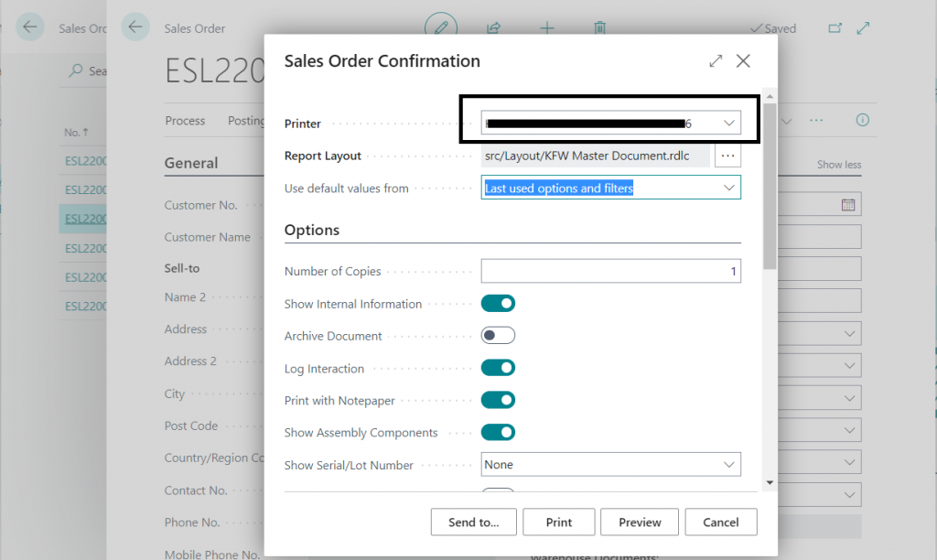Open the Printer dropdown

pos(729,123)
